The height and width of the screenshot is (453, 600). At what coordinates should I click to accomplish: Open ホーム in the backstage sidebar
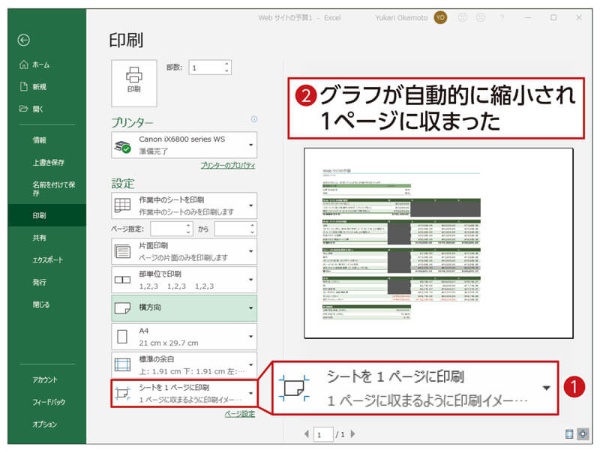coord(34,65)
